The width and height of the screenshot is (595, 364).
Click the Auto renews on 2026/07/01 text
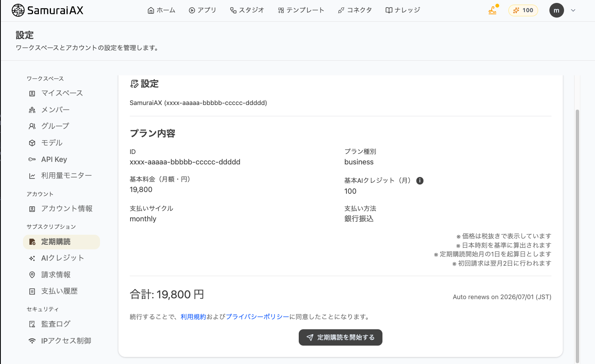[x=502, y=297]
